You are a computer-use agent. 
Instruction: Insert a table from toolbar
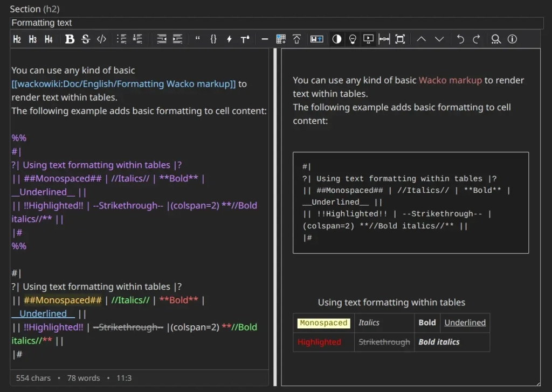(x=280, y=39)
